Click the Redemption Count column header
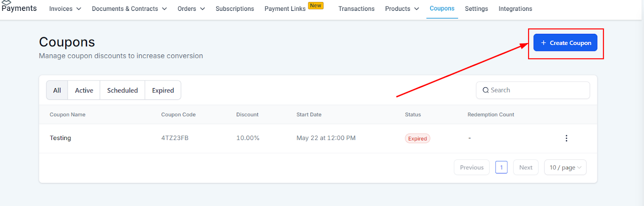The height and width of the screenshot is (206, 644). [x=491, y=115]
